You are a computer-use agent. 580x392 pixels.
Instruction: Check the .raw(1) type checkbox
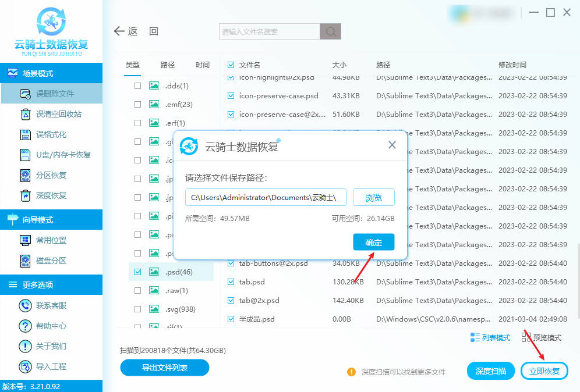tap(137, 290)
